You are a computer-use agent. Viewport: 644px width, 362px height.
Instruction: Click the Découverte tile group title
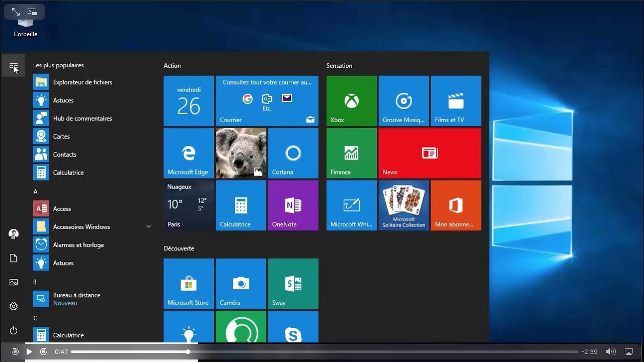pyautogui.click(x=179, y=248)
